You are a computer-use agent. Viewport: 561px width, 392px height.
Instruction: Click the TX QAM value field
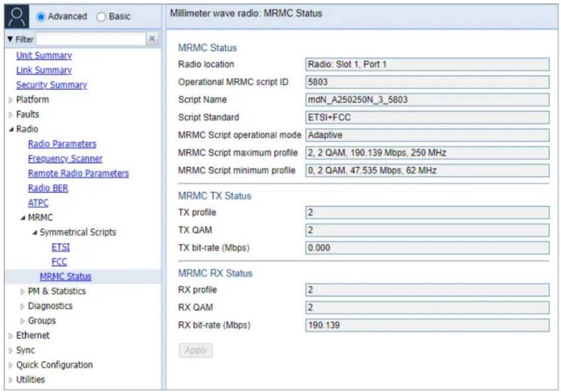[427, 230]
